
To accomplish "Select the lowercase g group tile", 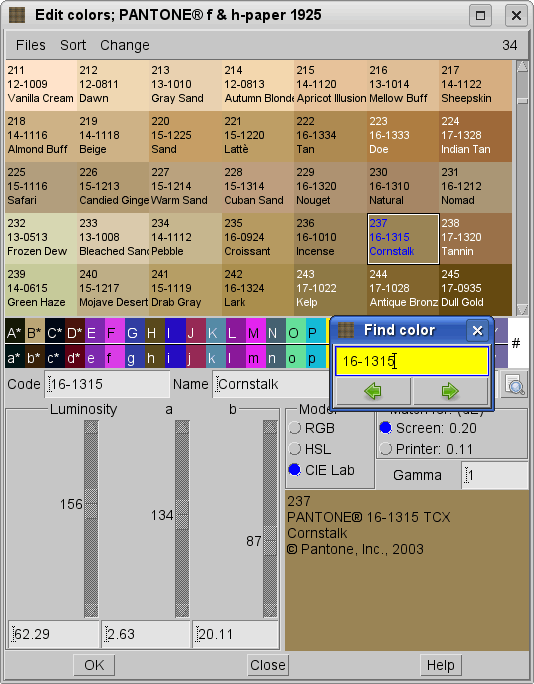I will click(134, 358).
